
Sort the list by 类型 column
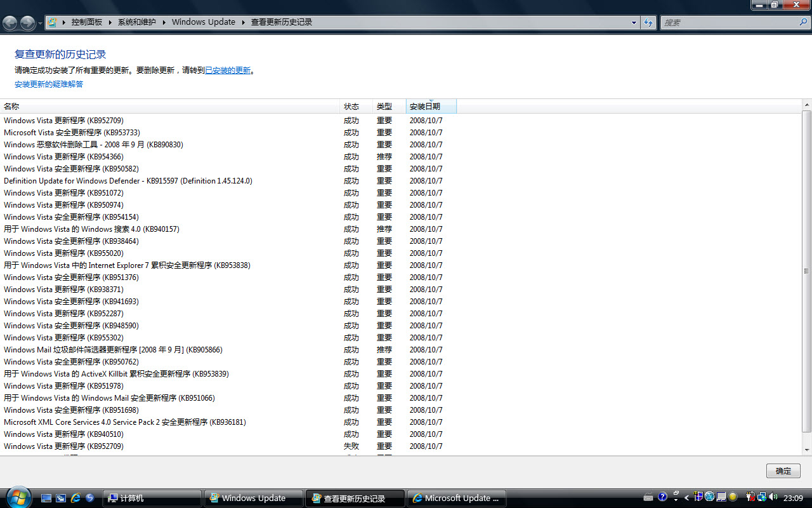pyautogui.click(x=390, y=107)
